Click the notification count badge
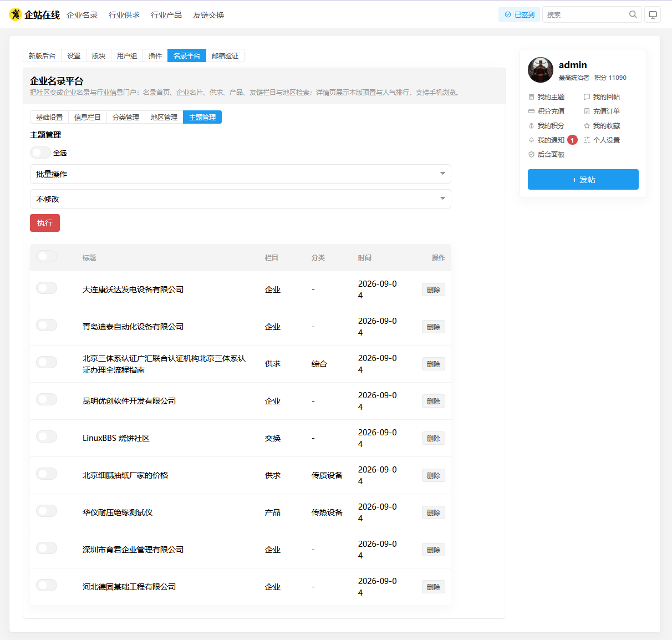 pyautogui.click(x=572, y=140)
